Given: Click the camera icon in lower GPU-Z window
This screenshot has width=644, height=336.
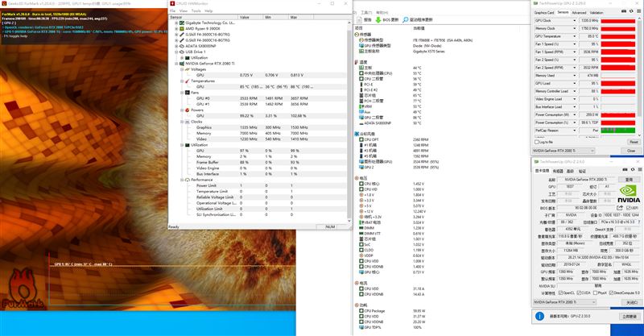Looking at the screenshot, I should (x=625, y=169).
